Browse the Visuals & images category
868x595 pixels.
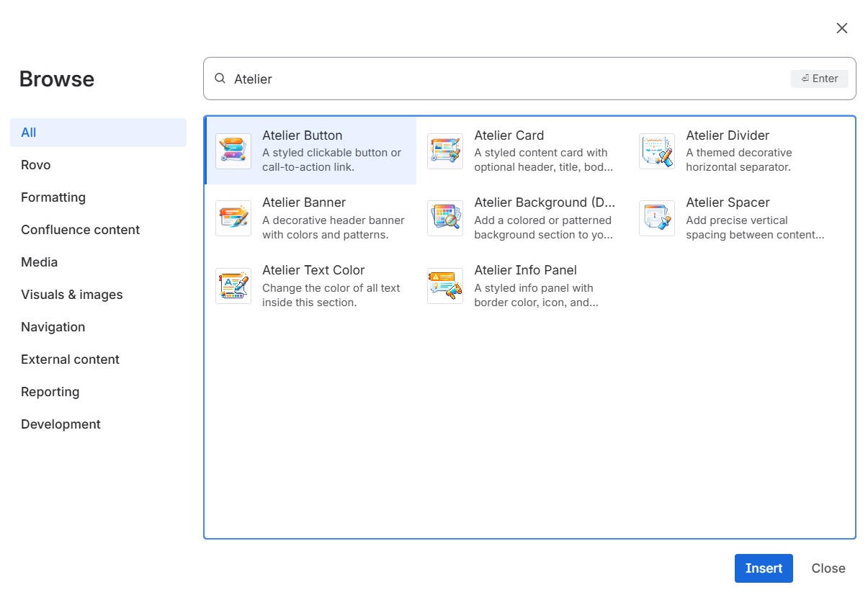coord(72,295)
